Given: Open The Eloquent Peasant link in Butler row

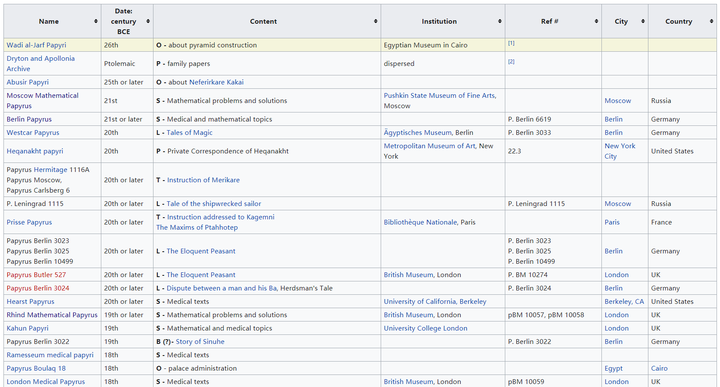Looking at the screenshot, I should click(x=201, y=275).
